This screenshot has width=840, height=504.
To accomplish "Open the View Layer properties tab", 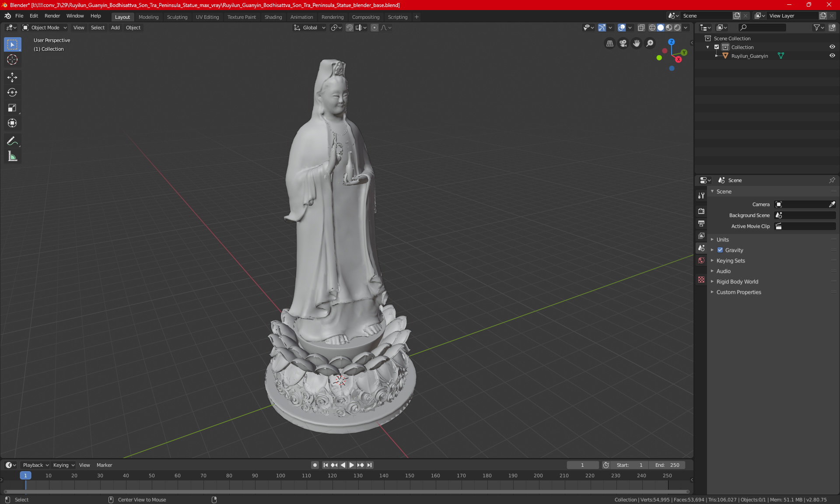I will click(701, 235).
